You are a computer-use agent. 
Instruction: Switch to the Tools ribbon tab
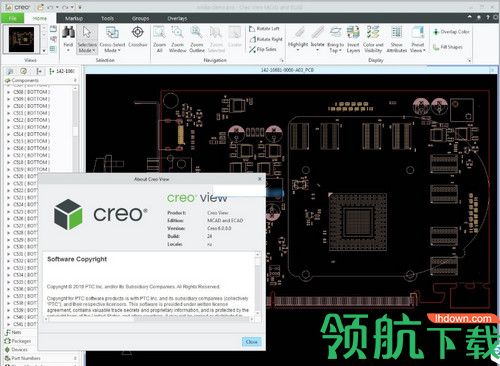pyautogui.click(x=107, y=18)
